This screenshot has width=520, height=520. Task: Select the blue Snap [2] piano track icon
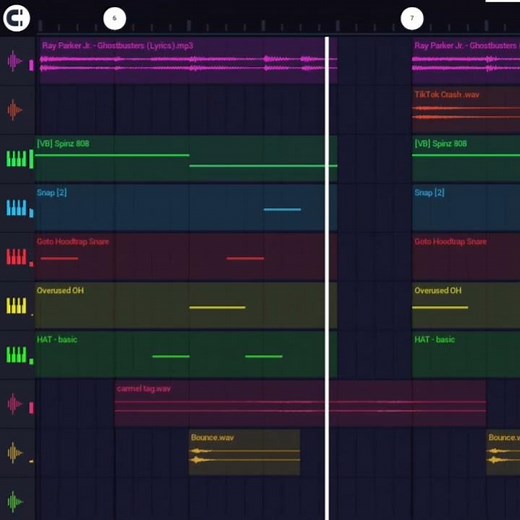[16, 208]
